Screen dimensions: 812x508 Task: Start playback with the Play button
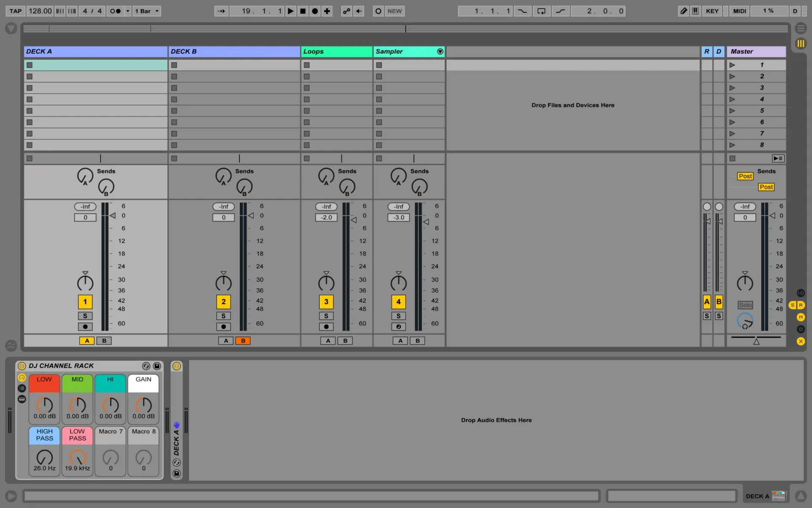[x=291, y=11]
